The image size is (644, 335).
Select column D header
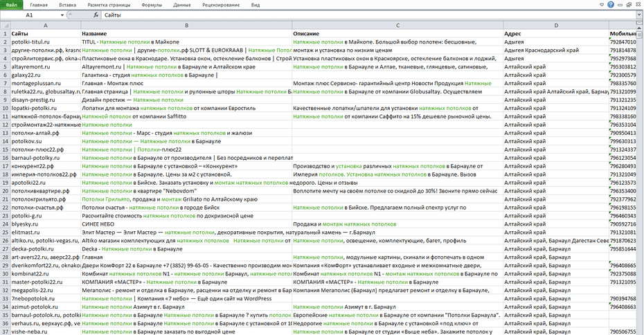556,26
